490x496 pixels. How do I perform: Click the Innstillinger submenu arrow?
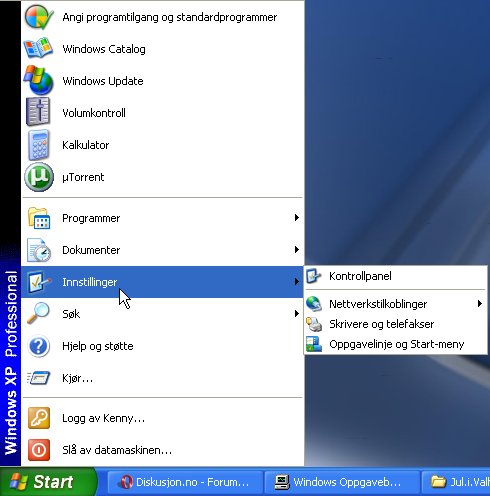296,282
